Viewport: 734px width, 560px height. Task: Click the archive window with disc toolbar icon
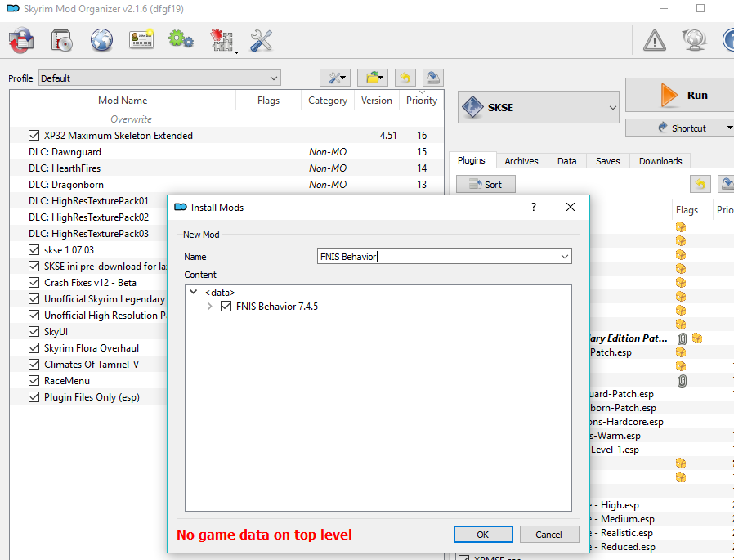click(x=61, y=40)
